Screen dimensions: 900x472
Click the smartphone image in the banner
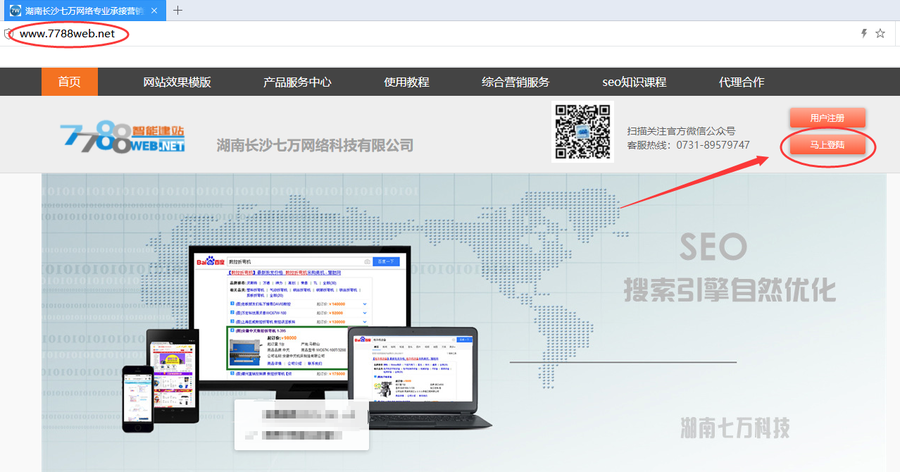point(138,399)
